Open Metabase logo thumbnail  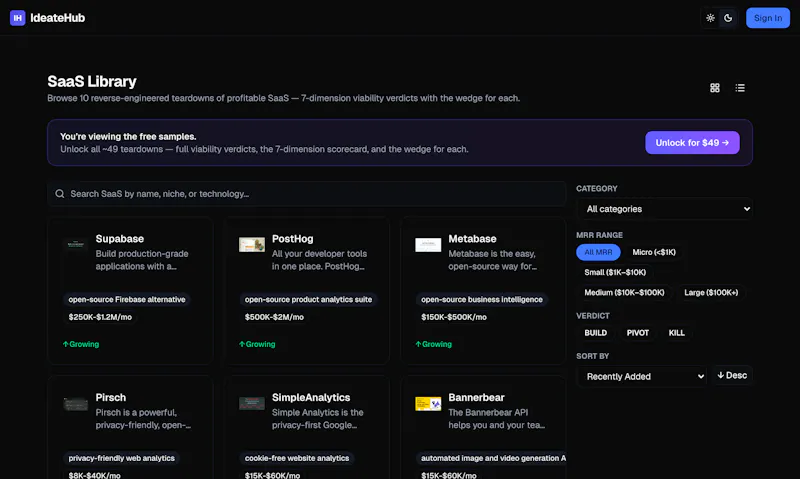428,245
